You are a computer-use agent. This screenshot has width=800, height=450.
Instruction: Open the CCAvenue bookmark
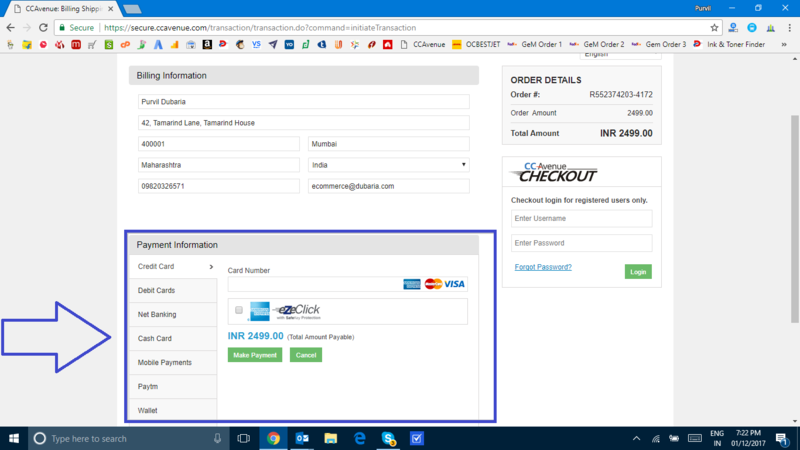pos(423,45)
